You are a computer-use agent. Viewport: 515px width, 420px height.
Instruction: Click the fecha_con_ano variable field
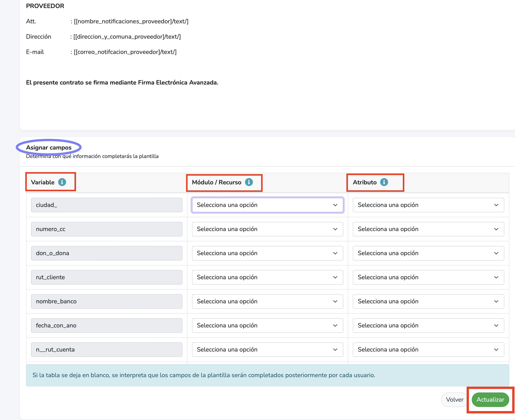click(x=106, y=325)
